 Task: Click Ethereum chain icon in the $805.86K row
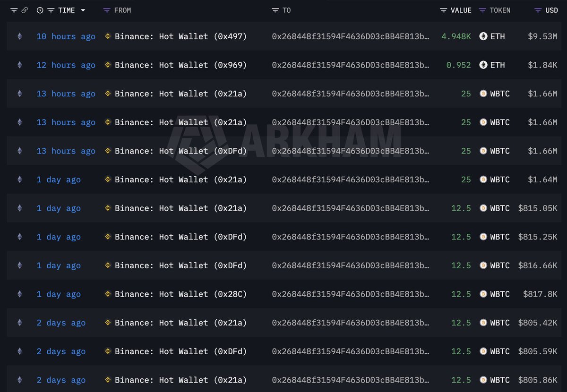coord(19,380)
